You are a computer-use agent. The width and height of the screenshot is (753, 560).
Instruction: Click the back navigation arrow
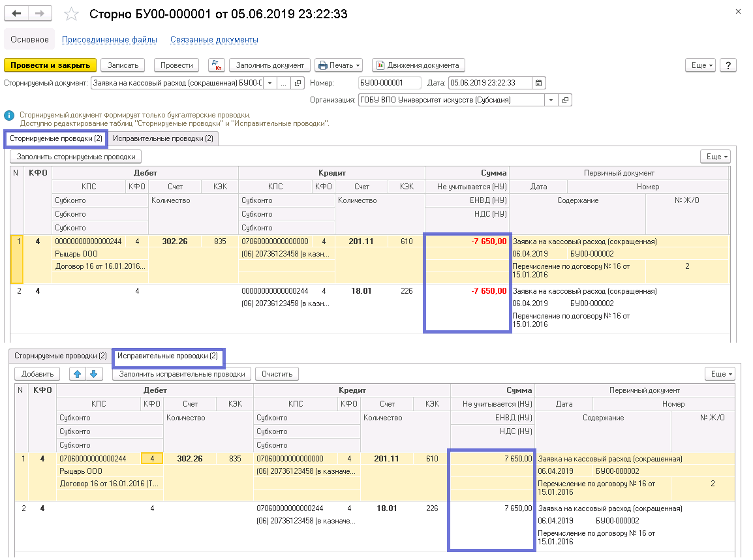pos(17,14)
